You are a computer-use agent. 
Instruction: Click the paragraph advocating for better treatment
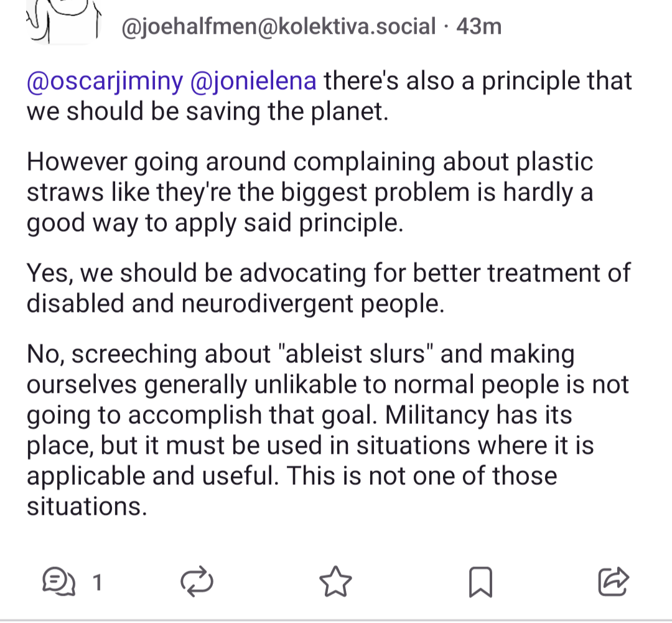tap(329, 288)
